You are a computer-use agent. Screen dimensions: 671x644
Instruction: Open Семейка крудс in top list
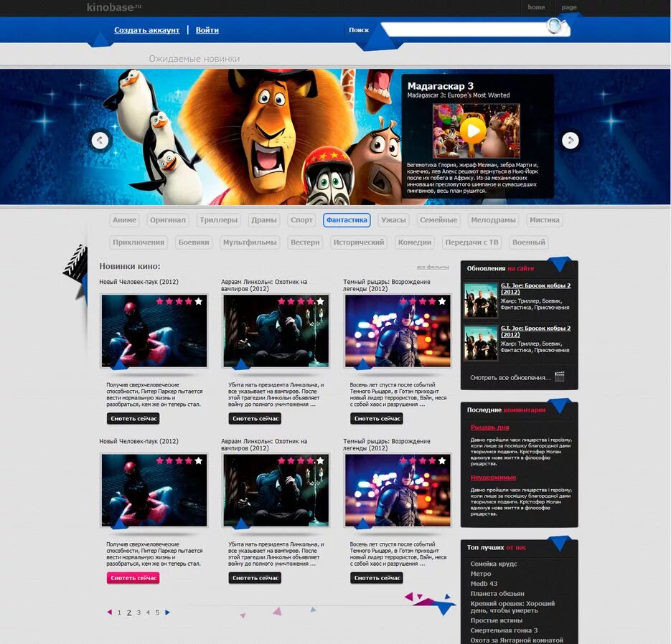494,564
